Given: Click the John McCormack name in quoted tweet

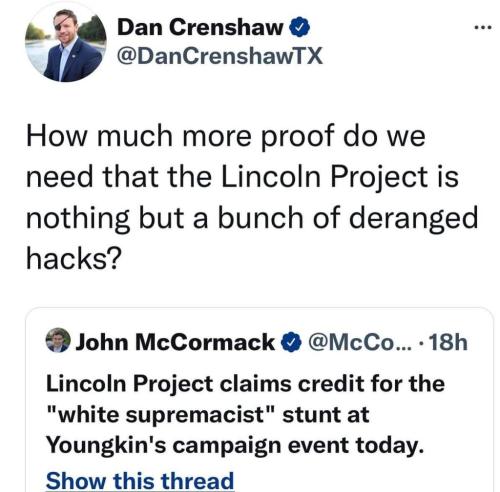Looking at the screenshot, I should 175,342.
